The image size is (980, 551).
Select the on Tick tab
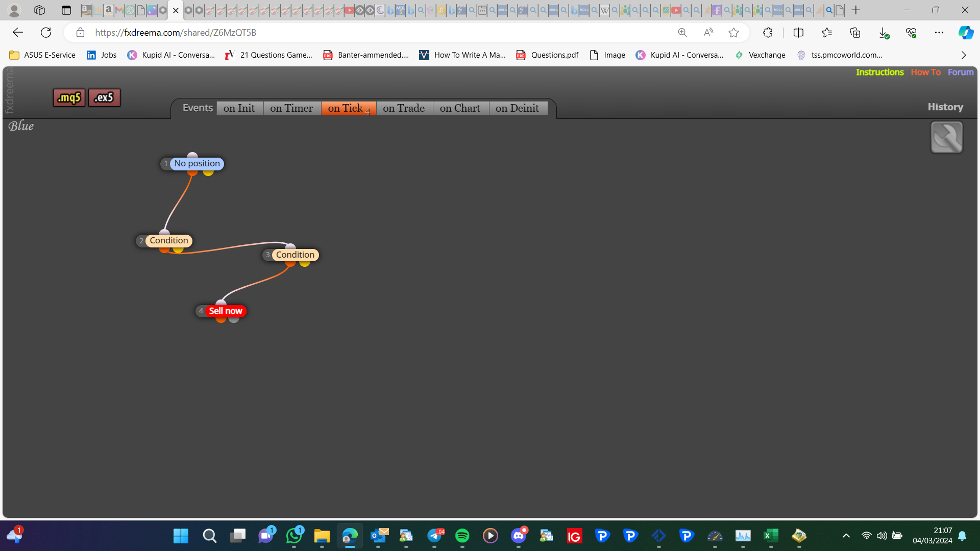tap(349, 108)
